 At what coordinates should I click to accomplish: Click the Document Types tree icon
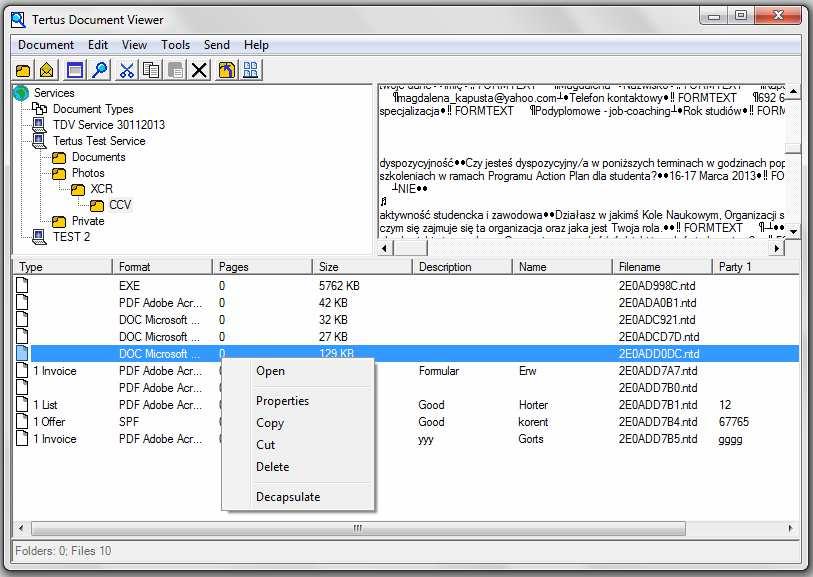pos(40,109)
